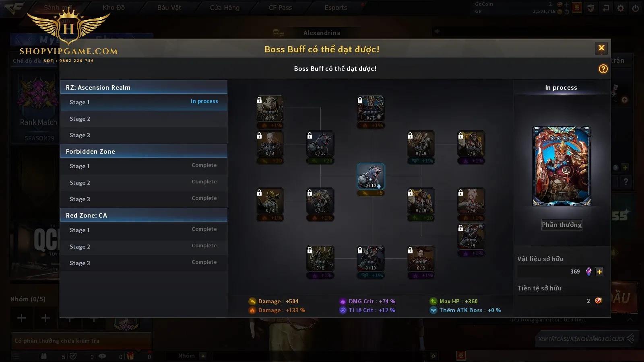This screenshot has height=362, width=644.
Task: Expand the RZ: Ascension Realm header
Action: pos(144,87)
